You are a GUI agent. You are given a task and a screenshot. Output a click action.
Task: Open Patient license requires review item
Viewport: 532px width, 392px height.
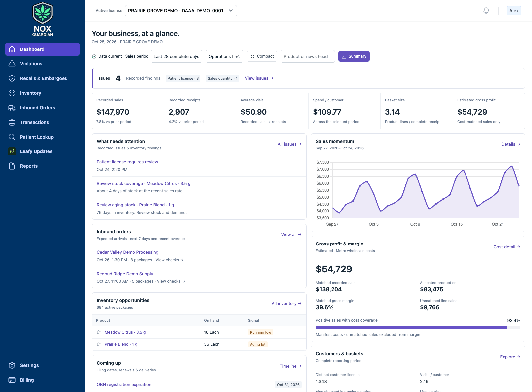tap(127, 162)
